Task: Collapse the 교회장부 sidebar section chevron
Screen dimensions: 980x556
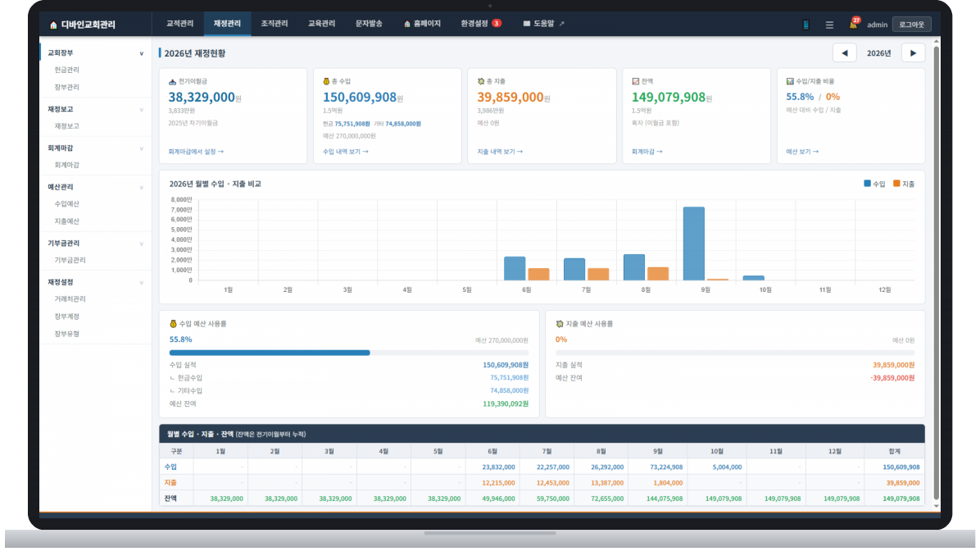Action: tap(141, 54)
